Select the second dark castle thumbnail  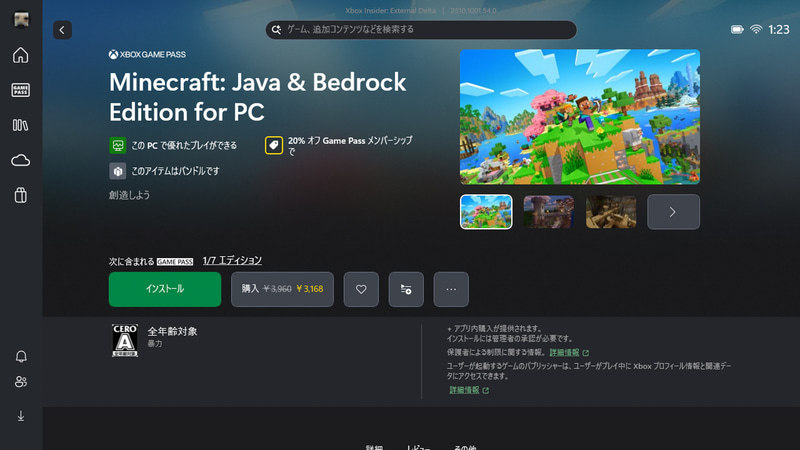click(x=548, y=212)
